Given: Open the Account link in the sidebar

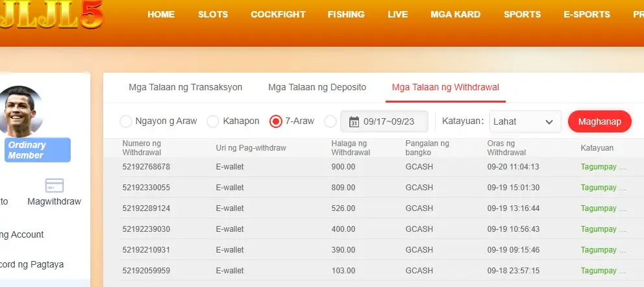Looking at the screenshot, I should pos(22,235).
